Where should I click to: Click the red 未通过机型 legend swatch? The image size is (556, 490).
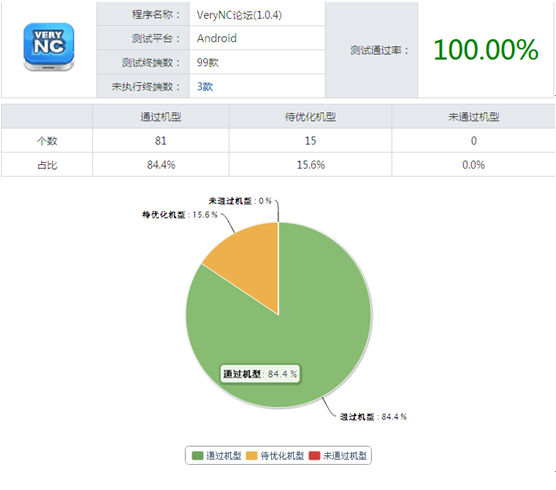coord(315,456)
